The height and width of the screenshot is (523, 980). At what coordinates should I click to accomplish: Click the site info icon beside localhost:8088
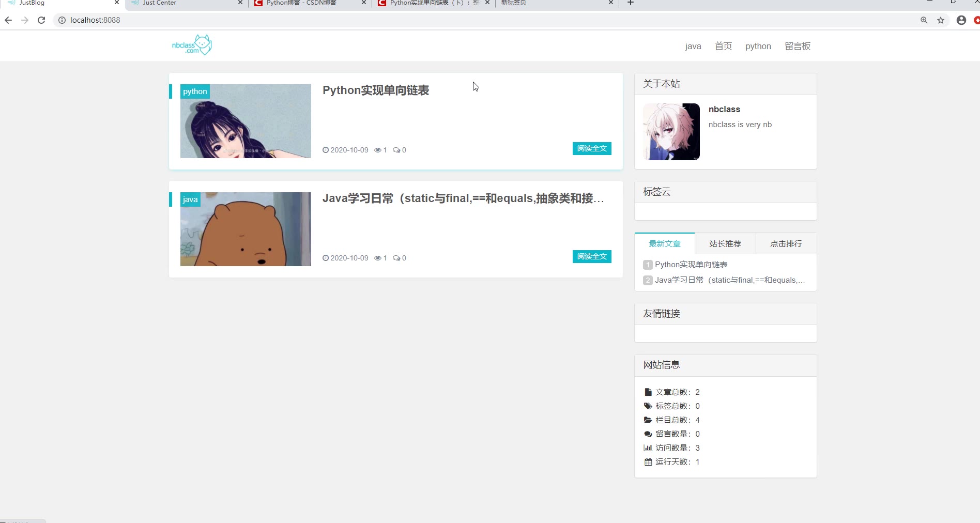click(62, 20)
